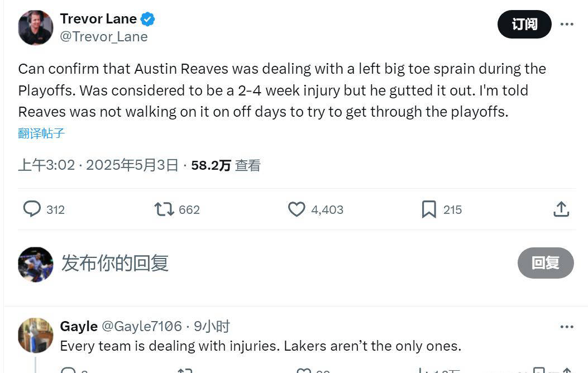
Task: Repost the tweet via the 662 retweet icon
Action: [x=164, y=209]
